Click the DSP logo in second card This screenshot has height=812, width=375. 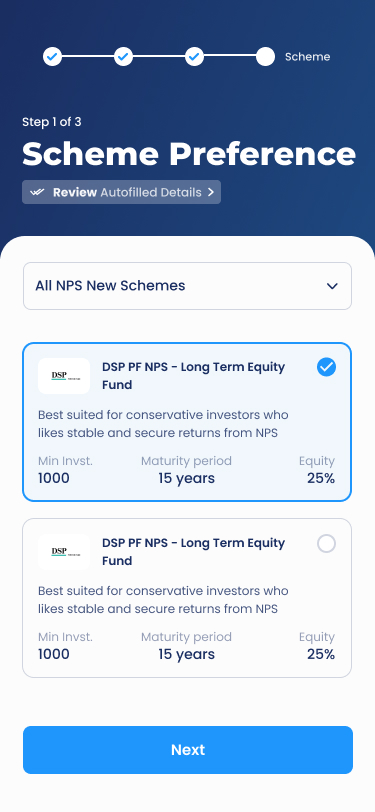pos(64,552)
